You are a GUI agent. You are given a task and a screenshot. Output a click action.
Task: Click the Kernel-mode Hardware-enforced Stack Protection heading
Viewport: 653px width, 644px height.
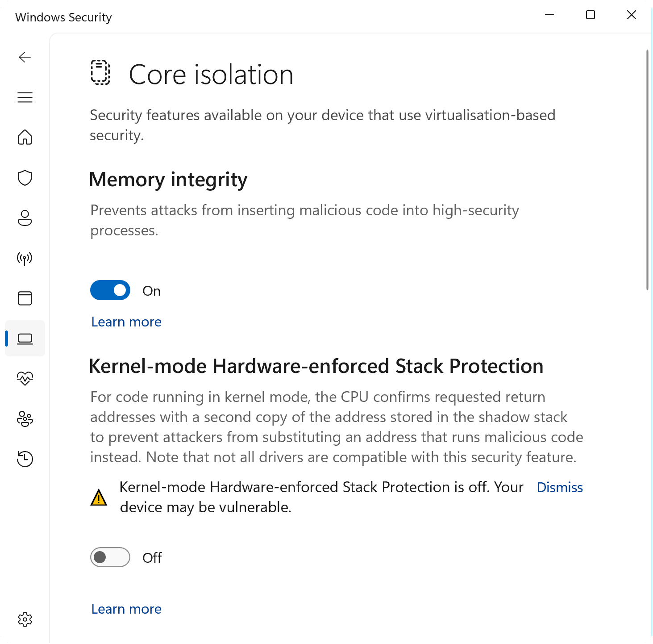[x=316, y=366]
